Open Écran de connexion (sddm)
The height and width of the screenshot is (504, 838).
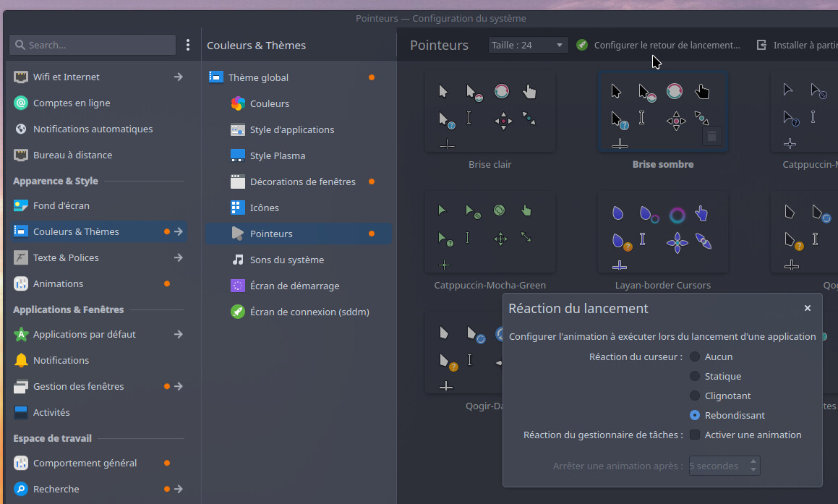point(309,312)
